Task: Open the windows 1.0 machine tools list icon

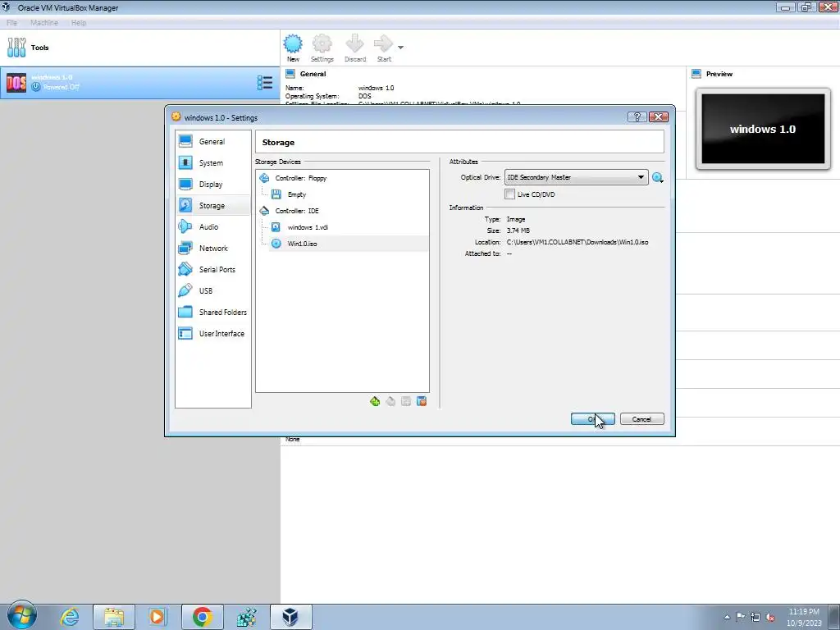Action: pyautogui.click(x=265, y=83)
